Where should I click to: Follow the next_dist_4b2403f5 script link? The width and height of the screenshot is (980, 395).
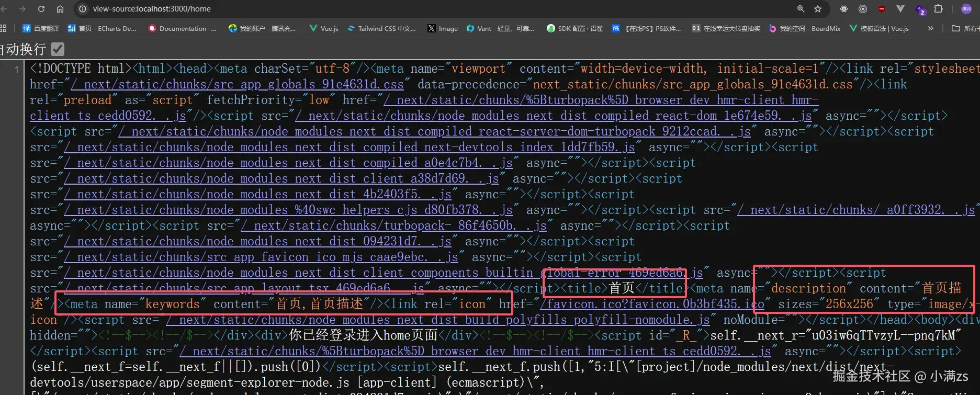(x=257, y=194)
